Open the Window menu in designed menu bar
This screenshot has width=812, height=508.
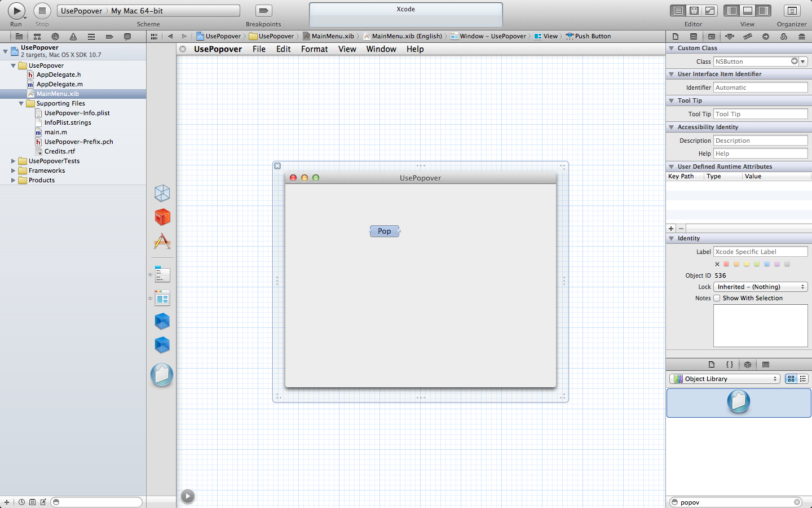point(381,49)
